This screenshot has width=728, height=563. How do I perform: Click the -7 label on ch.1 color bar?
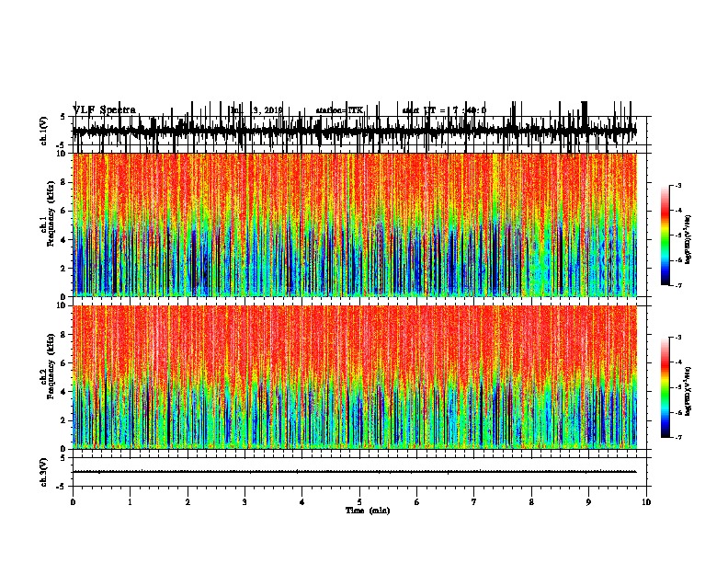pos(677,285)
